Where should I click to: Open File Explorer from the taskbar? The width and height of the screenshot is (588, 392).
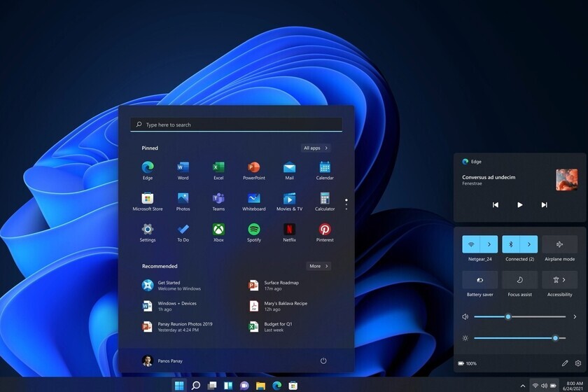(260, 385)
